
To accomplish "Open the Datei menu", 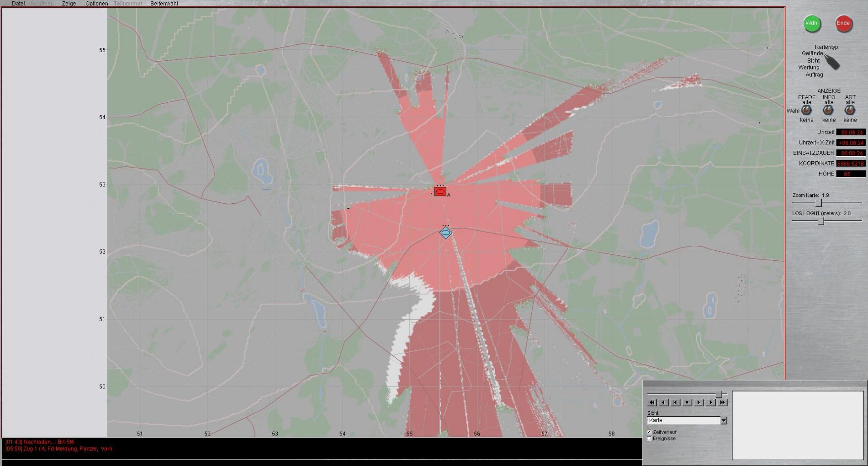I will pos(18,4).
